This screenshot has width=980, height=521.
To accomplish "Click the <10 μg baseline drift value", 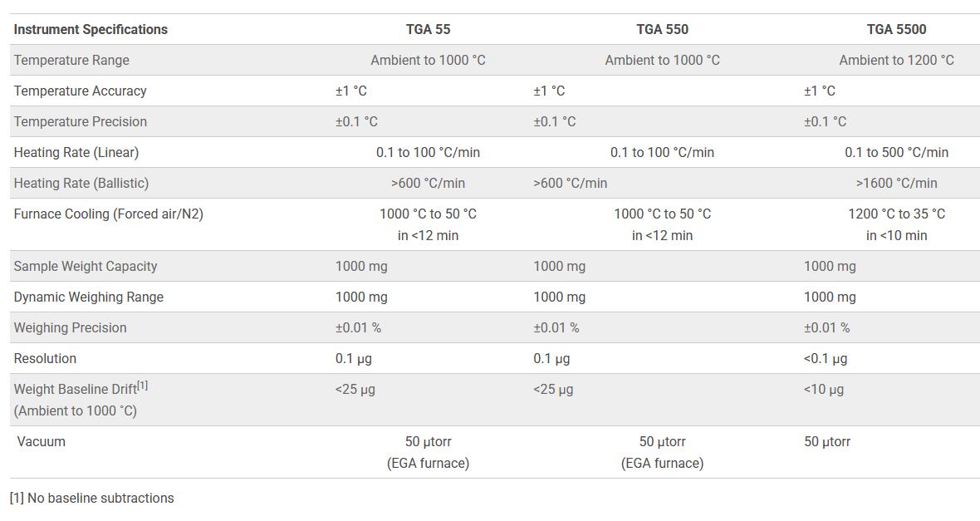I will click(x=824, y=389).
